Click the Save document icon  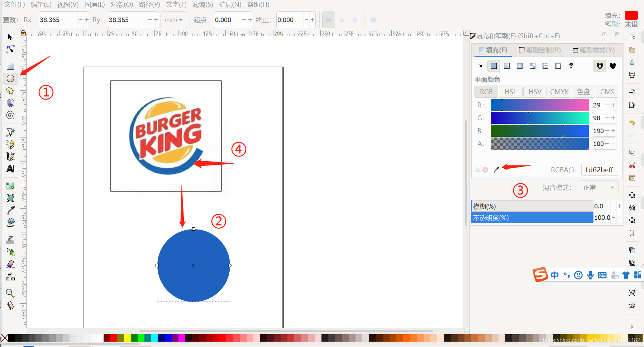pos(632,63)
